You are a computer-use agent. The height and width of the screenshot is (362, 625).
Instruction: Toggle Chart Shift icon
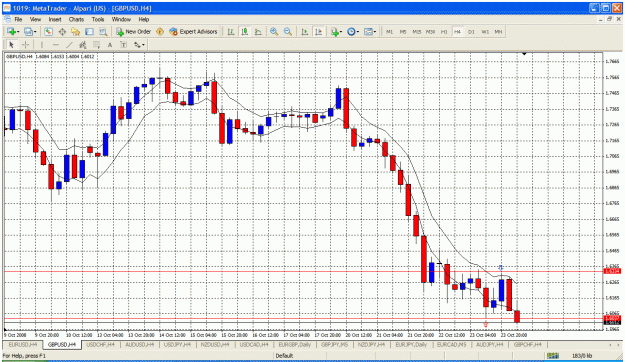(x=318, y=31)
